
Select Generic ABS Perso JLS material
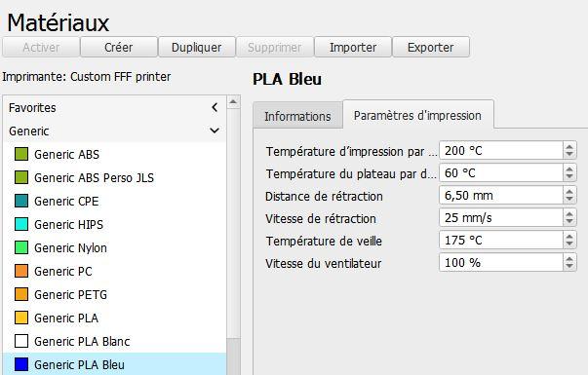coord(114,177)
